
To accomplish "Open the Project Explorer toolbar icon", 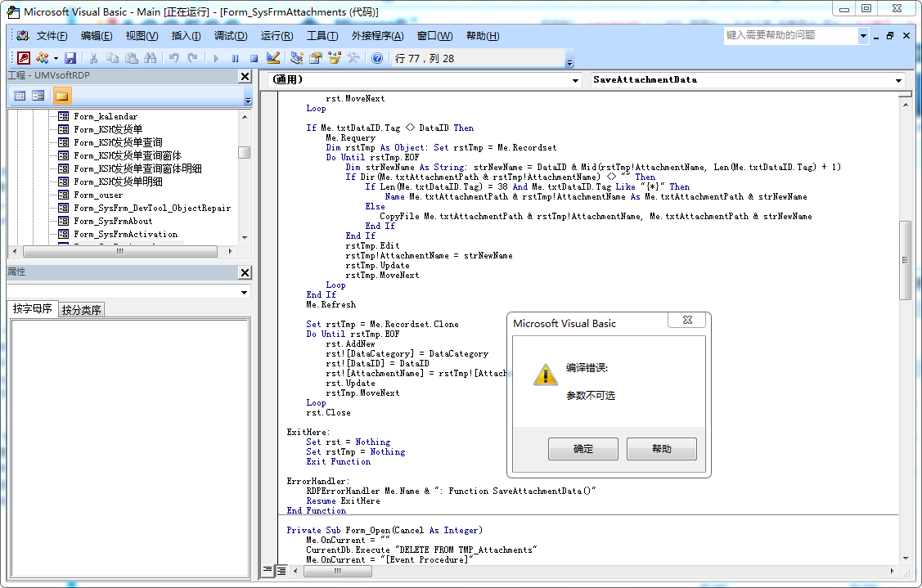I will (x=296, y=58).
